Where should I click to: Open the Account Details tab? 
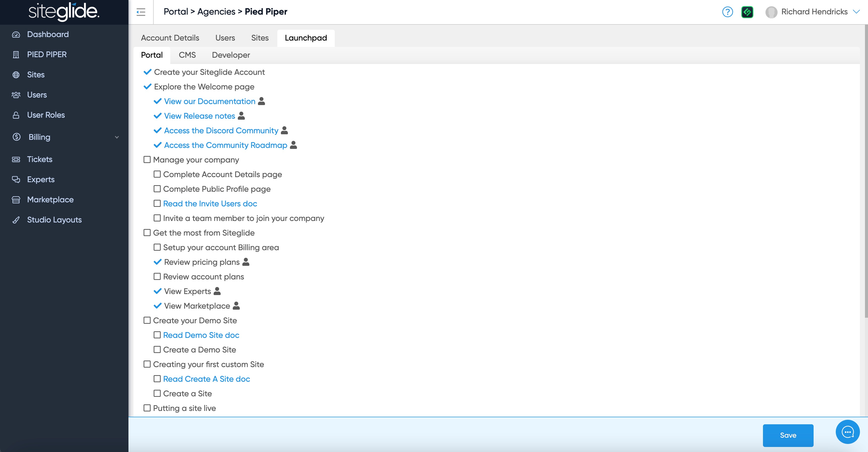point(170,38)
